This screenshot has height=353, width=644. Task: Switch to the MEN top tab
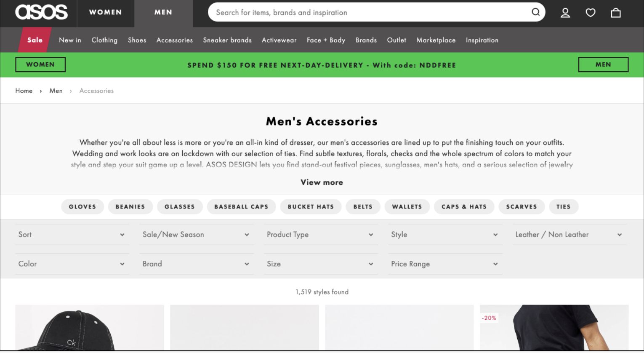pos(163,13)
